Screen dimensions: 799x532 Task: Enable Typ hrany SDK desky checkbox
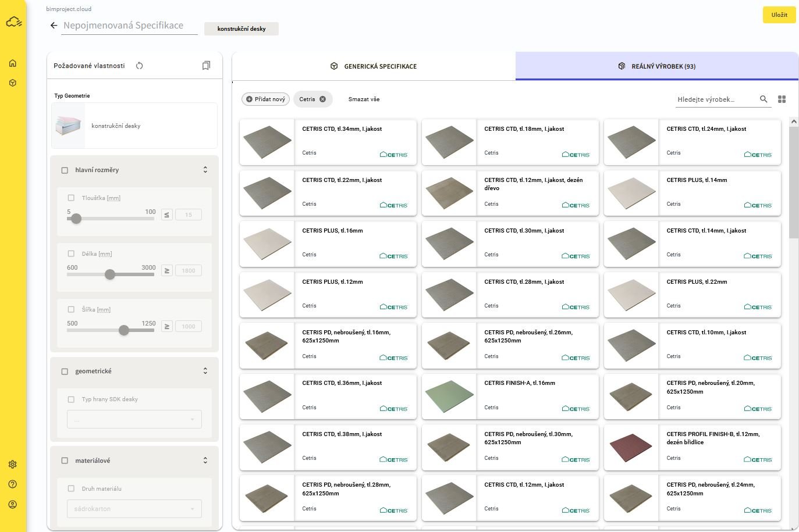click(71, 399)
